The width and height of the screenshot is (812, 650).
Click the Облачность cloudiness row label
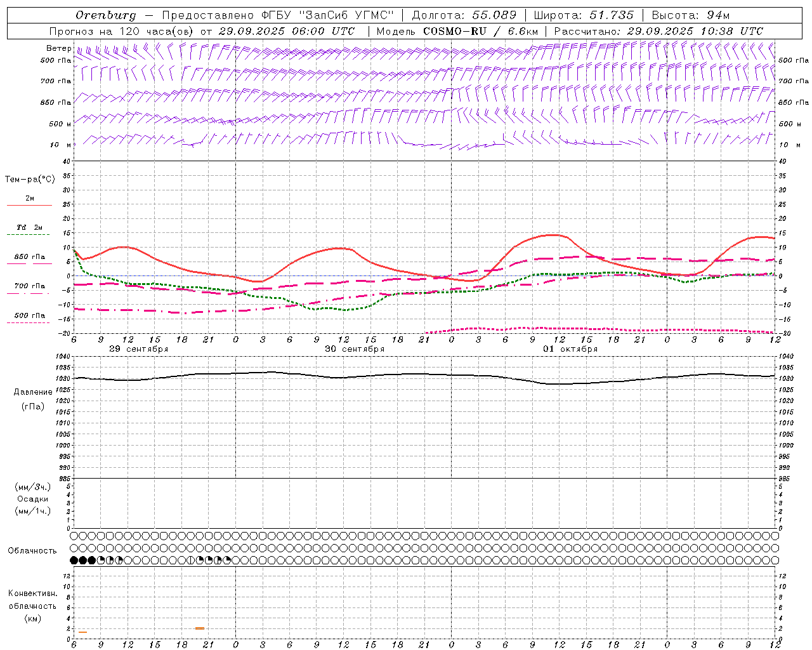click(32, 550)
